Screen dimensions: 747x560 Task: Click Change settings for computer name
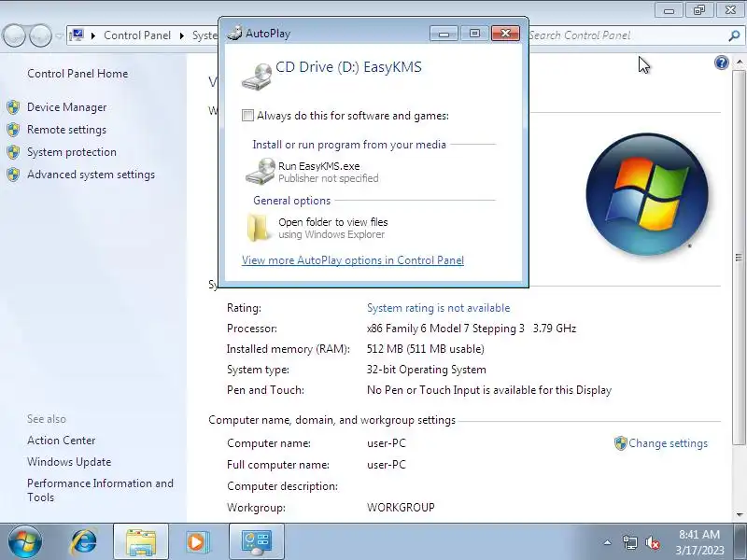(668, 442)
